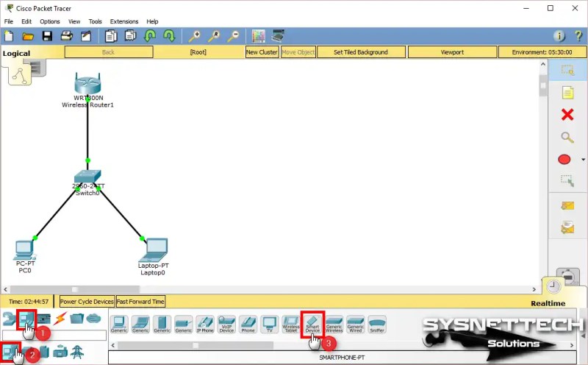Add a Simple PDU envelope
The image size is (588, 365).
[x=567, y=205]
